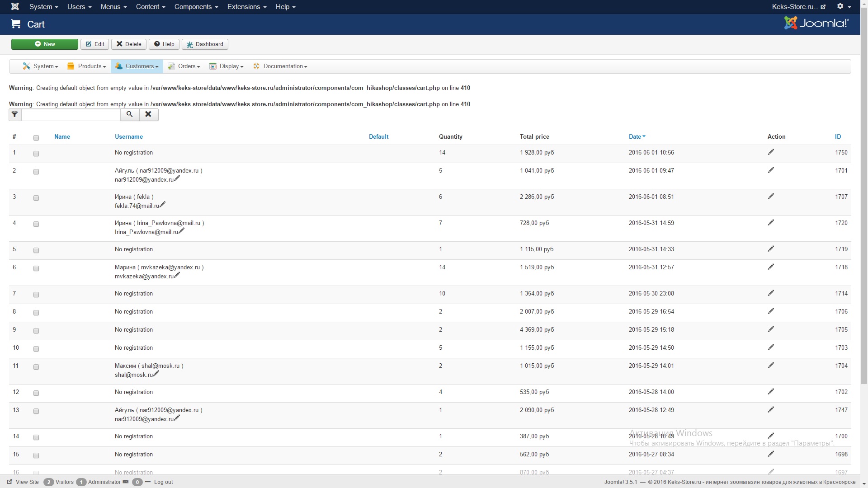Edit cart 1750 via pencil action icon
This screenshot has height=488, width=868.
pos(771,152)
